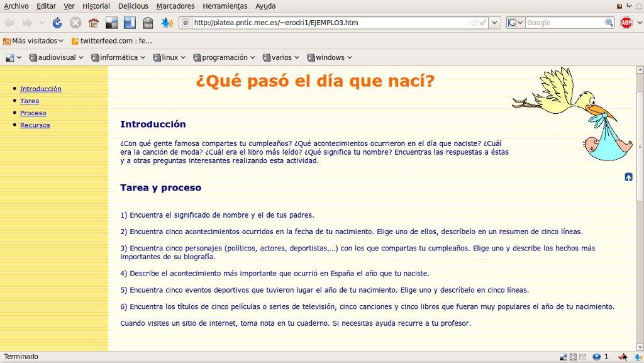The height and width of the screenshot is (363, 644).
Task: Click the Delicious TAG icon
Action: pos(148,23)
